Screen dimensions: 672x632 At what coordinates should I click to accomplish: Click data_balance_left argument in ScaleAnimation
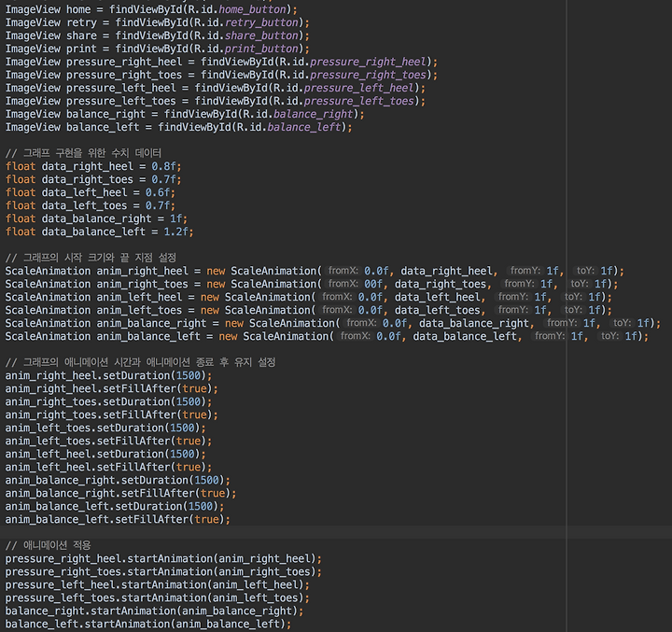click(x=465, y=336)
